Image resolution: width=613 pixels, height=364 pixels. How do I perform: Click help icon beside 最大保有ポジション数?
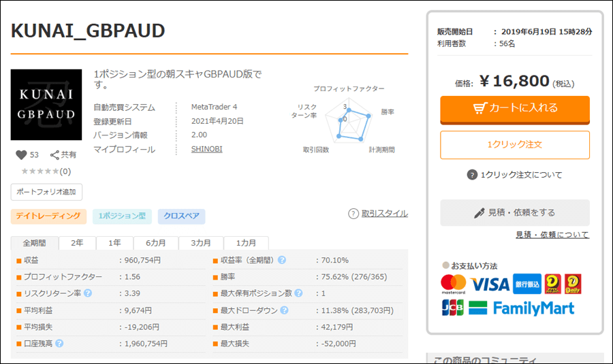click(298, 294)
